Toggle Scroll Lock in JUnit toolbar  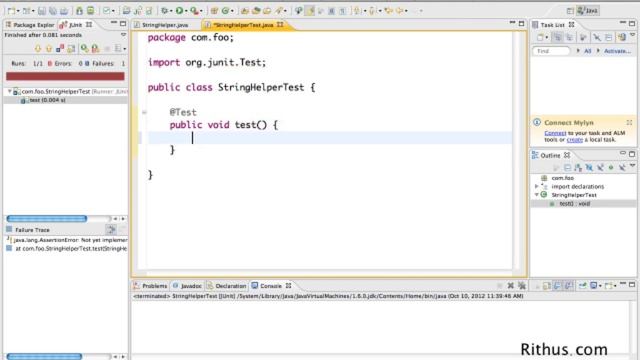tap(71, 49)
